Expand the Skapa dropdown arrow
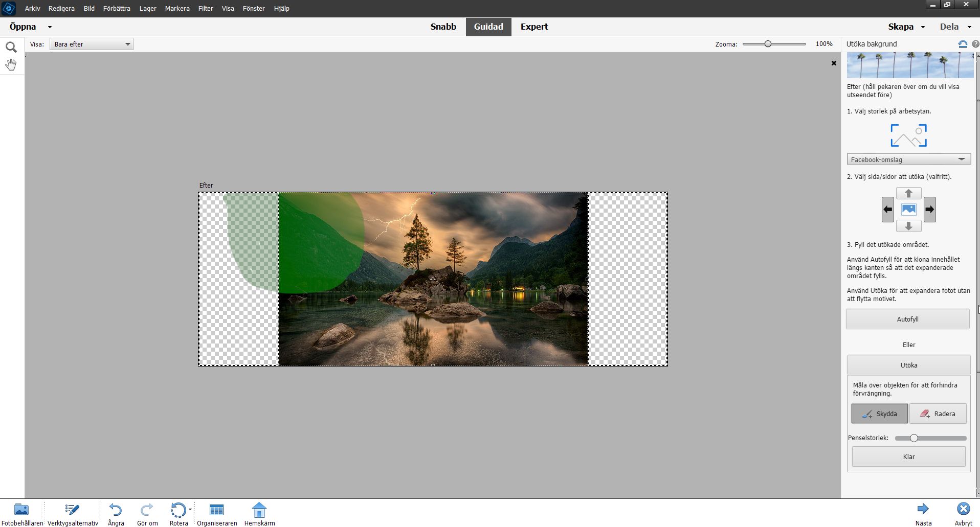Screen dimensions: 980x527 pyautogui.click(x=923, y=27)
